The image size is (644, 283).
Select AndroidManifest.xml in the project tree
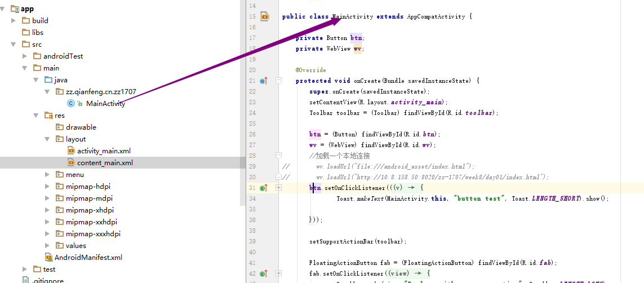click(88, 258)
